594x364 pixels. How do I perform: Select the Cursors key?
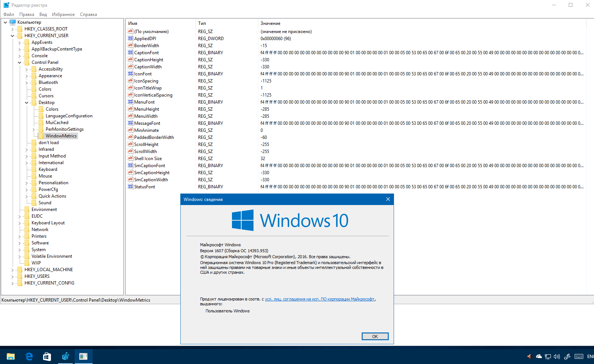click(x=46, y=96)
